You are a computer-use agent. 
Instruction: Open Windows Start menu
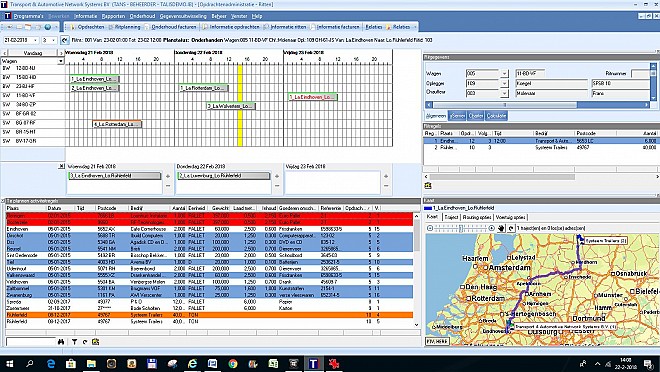tap(9, 364)
